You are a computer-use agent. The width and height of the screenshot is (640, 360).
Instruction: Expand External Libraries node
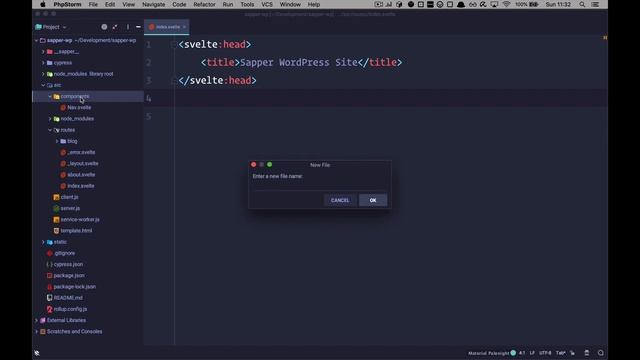(36, 320)
